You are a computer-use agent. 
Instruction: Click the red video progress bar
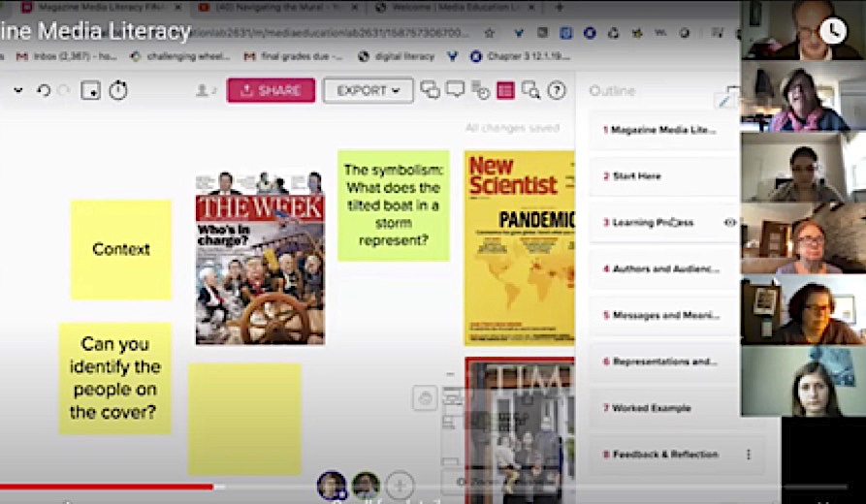(107, 487)
